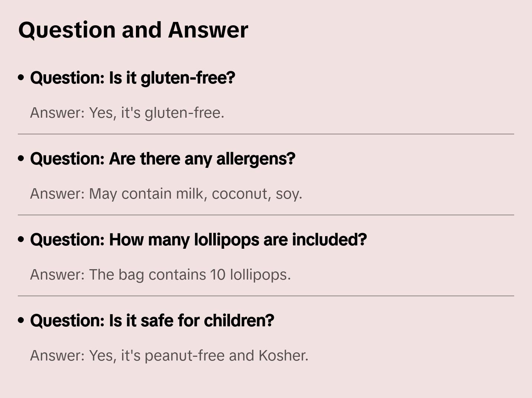This screenshot has height=398, width=532.
Task: Click the bullet before the lollipops question
Action: tap(21, 239)
